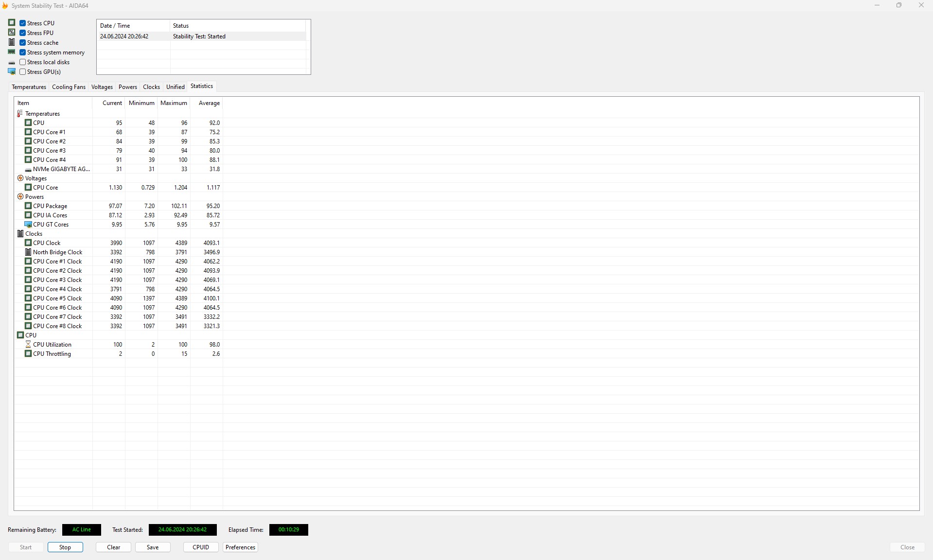The width and height of the screenshot is (933, 560).
Task: Uncheck the Stress FPU checkbox
Action: coord(22,33)
